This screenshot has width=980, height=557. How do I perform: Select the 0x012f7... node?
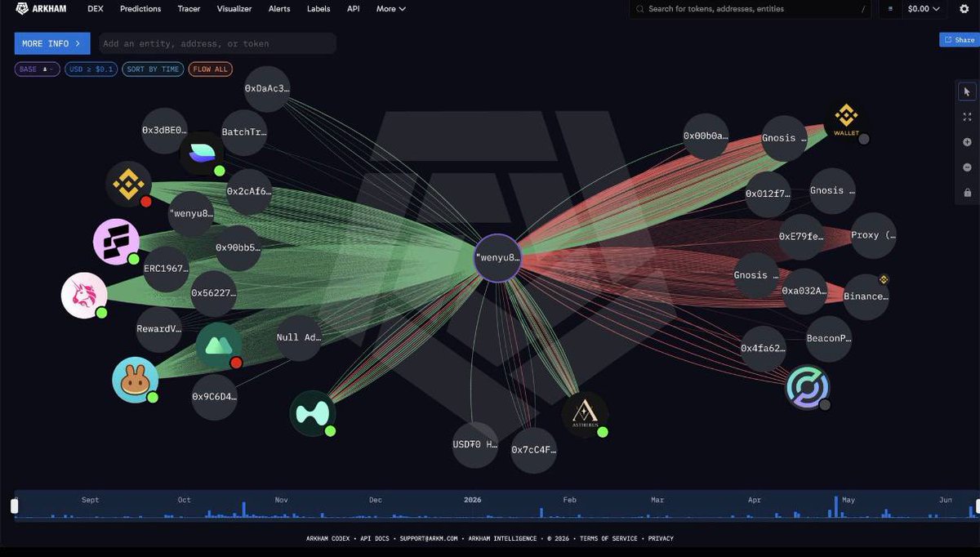point(768,194)
